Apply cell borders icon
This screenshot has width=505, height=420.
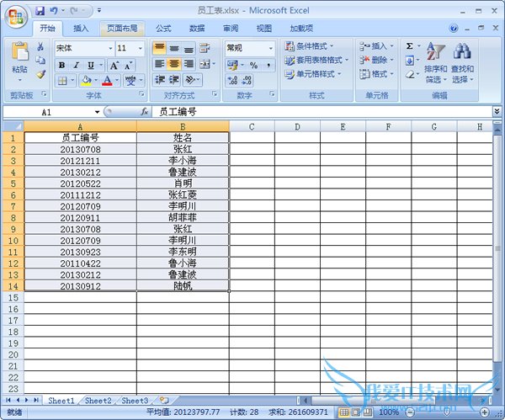[62, 81]
